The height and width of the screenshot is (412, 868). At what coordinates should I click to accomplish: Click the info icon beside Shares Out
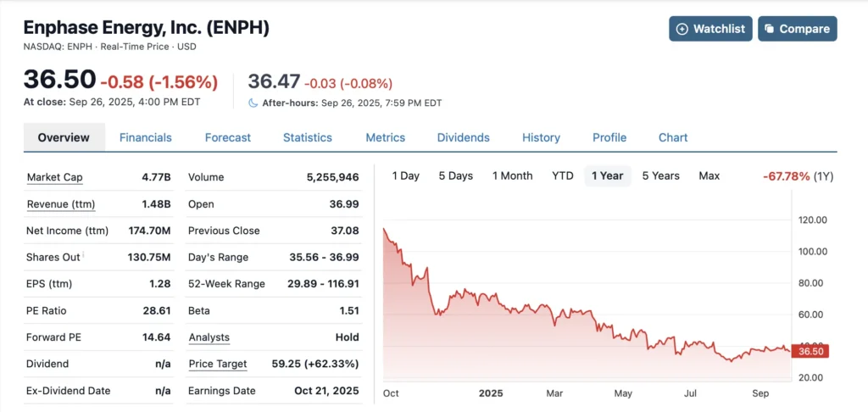click(84, 255)
